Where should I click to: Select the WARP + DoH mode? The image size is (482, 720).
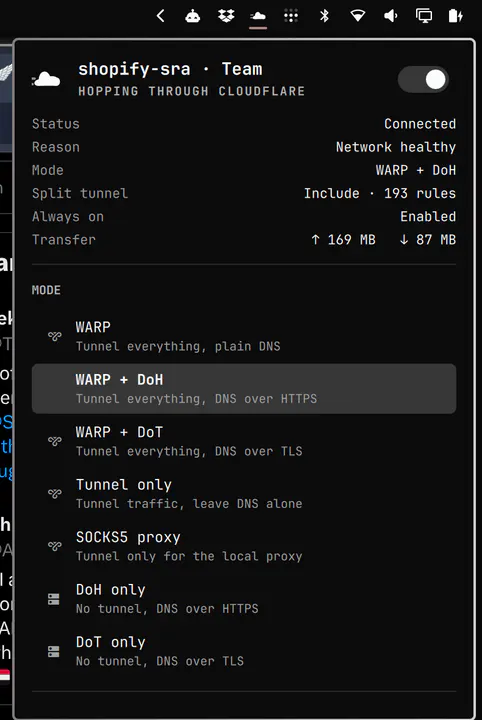pos(244,389)
